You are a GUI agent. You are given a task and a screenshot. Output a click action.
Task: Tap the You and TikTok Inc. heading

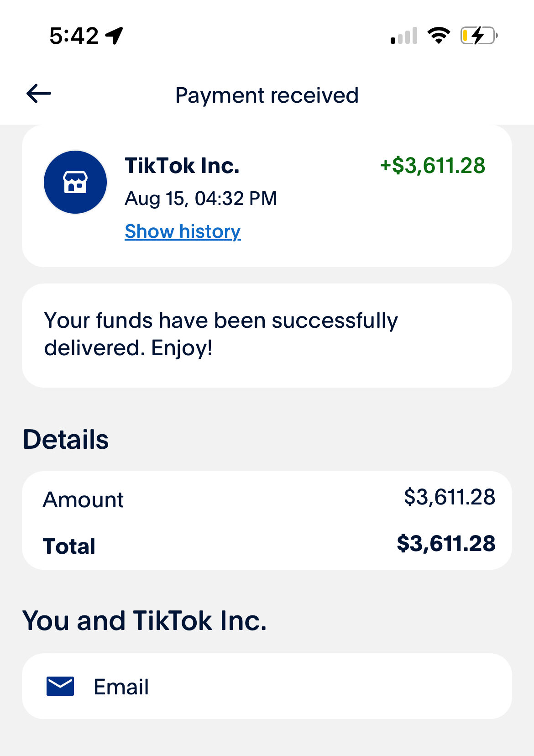(144, 621)
